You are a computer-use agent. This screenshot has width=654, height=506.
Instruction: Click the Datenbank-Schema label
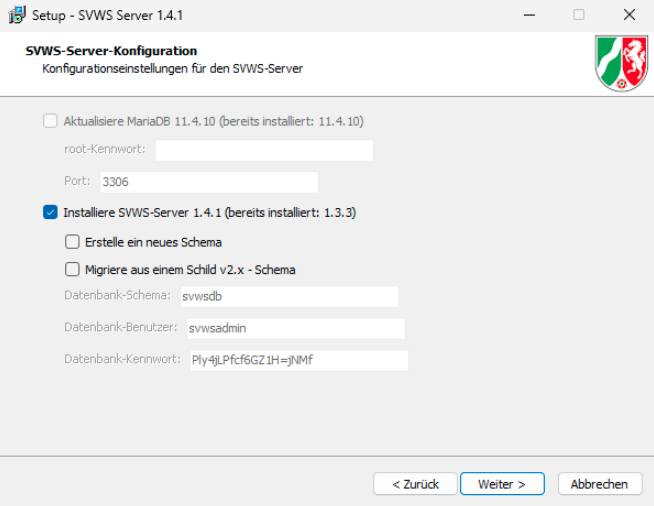[x=118, y=295]
